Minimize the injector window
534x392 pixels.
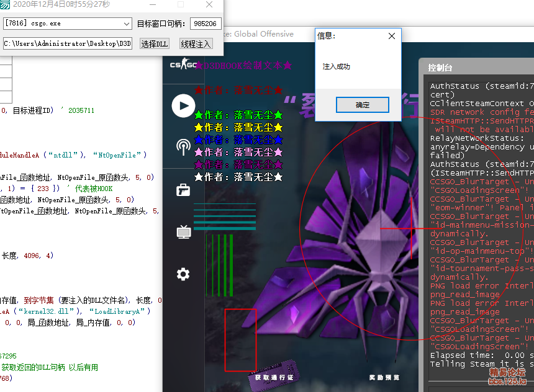[x=153, y=4]
